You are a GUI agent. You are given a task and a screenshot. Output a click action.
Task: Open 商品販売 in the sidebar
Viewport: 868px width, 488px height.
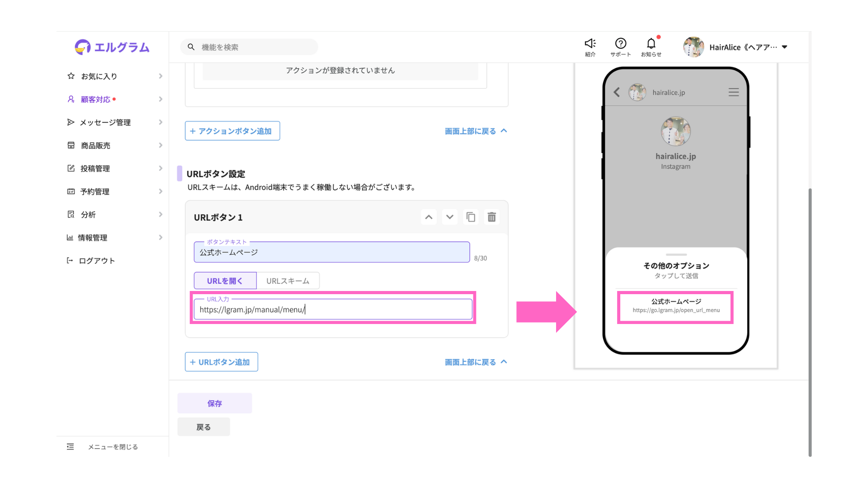click(95, 145)
